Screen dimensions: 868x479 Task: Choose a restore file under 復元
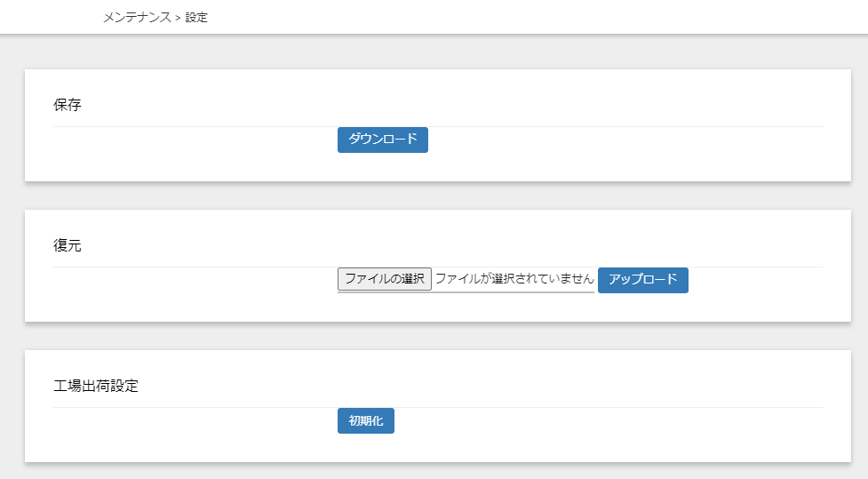point(385,279)
